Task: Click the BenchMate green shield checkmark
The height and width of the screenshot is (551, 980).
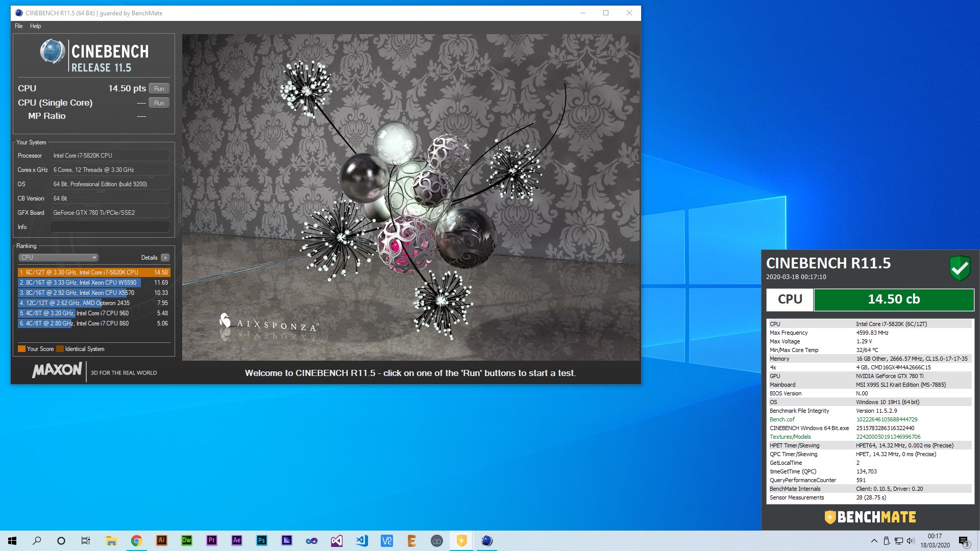Action: click(960, 268)
